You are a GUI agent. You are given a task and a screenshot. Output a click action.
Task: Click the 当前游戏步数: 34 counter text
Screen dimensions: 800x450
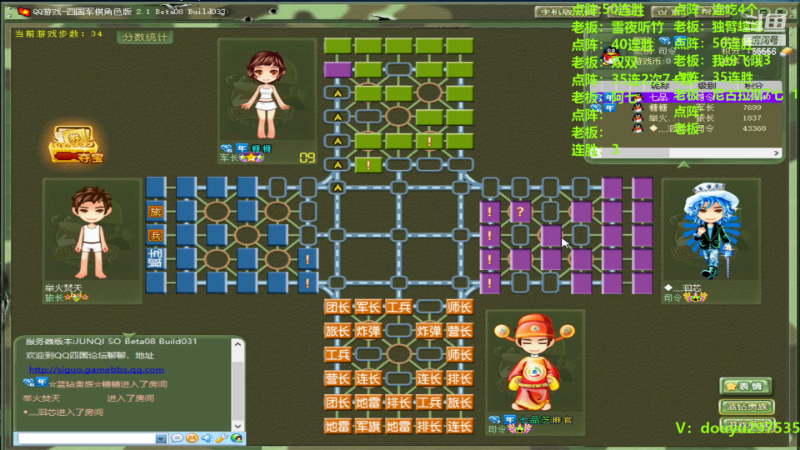[58, 34]
